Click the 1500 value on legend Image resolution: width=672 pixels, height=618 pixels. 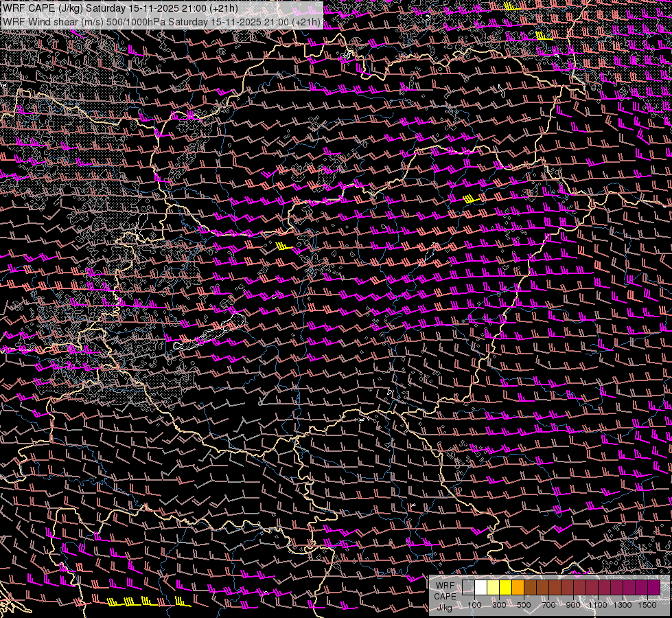click(x=647, y=605)
